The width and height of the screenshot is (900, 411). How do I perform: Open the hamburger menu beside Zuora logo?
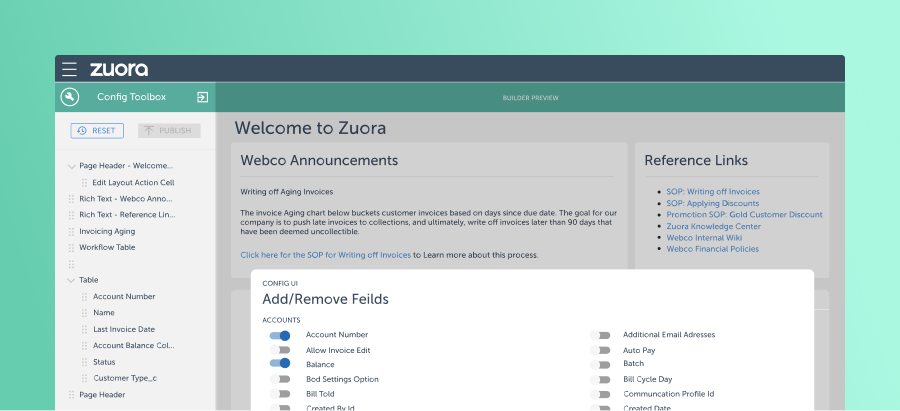point(69,69)
